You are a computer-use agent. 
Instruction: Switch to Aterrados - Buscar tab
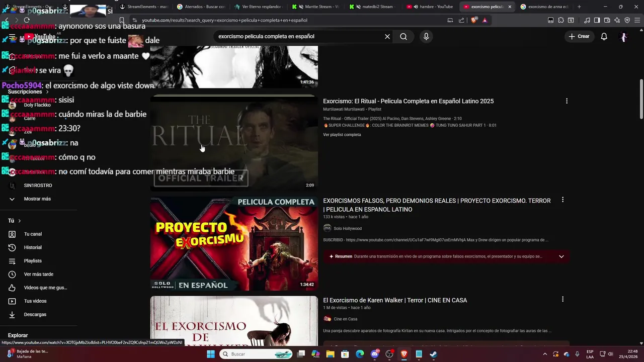point(201,7)
